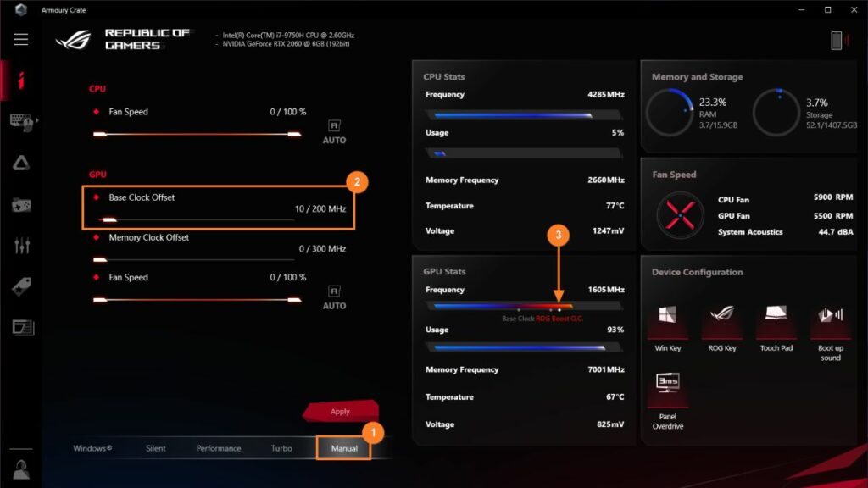
Task: Switch to the Turbo performance tab
Action: [x=281, y=448]
